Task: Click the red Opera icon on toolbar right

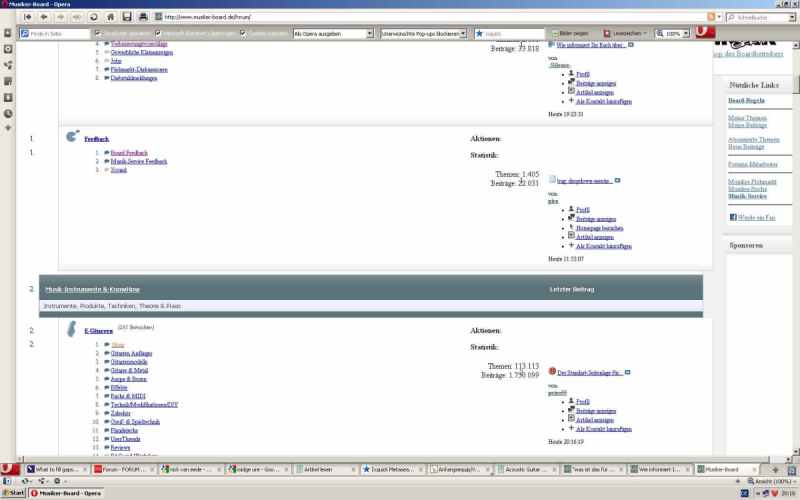Action: (x=705, y=32)
